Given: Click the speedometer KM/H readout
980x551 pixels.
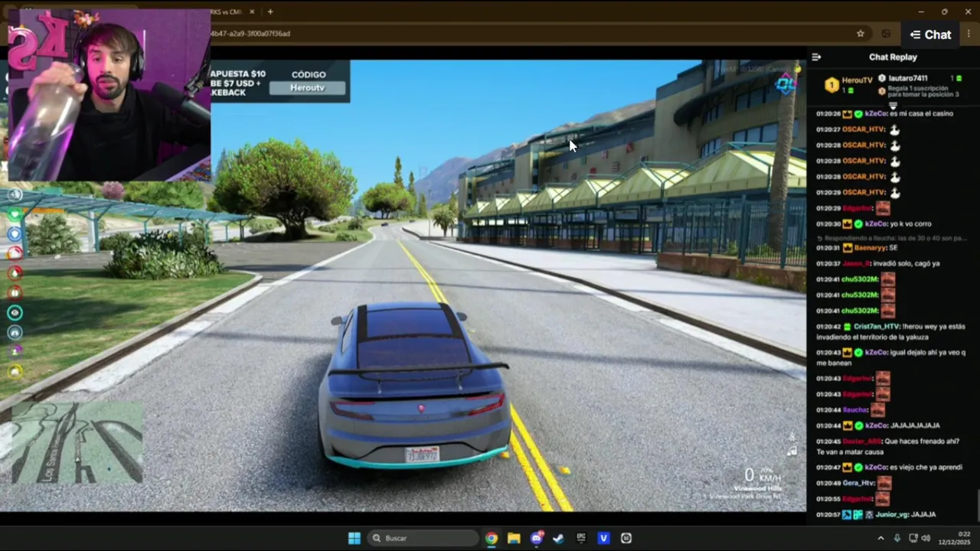Looking at the screenshot, I should (x=763, y=475).
